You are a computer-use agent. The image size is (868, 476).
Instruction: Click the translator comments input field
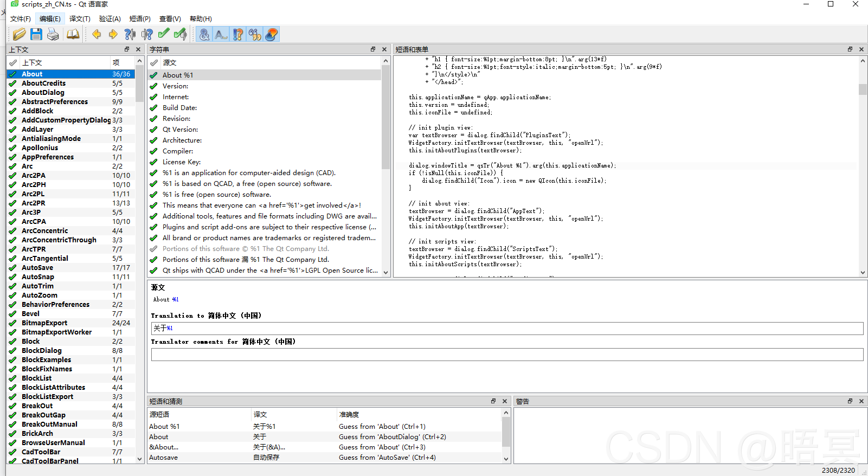pos(507,354)
